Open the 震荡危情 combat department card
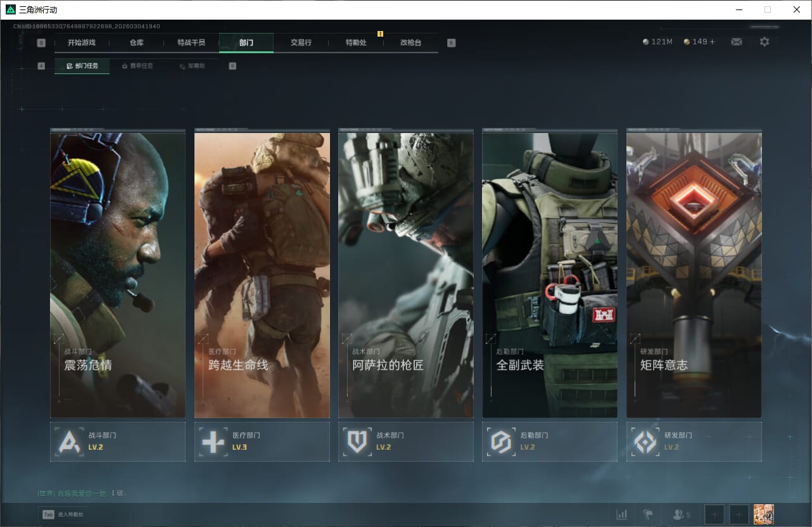Image resolution: width=812 pixels, height=527 pixels. [118, 275]
